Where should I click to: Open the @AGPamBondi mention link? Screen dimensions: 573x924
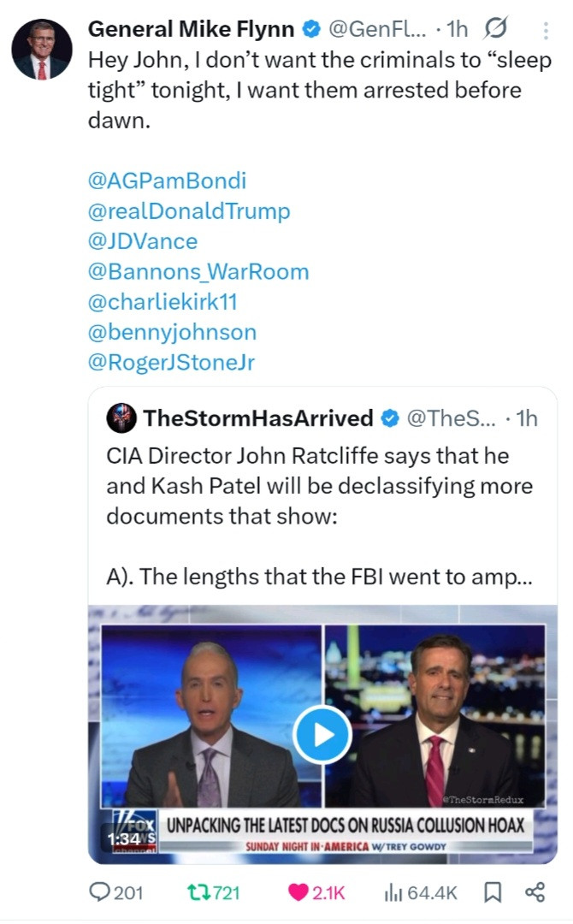[167, 181]
